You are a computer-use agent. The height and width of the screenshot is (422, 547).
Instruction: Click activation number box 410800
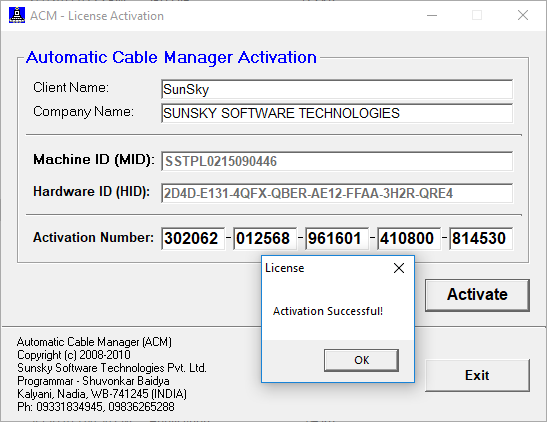tap(409, 239)
